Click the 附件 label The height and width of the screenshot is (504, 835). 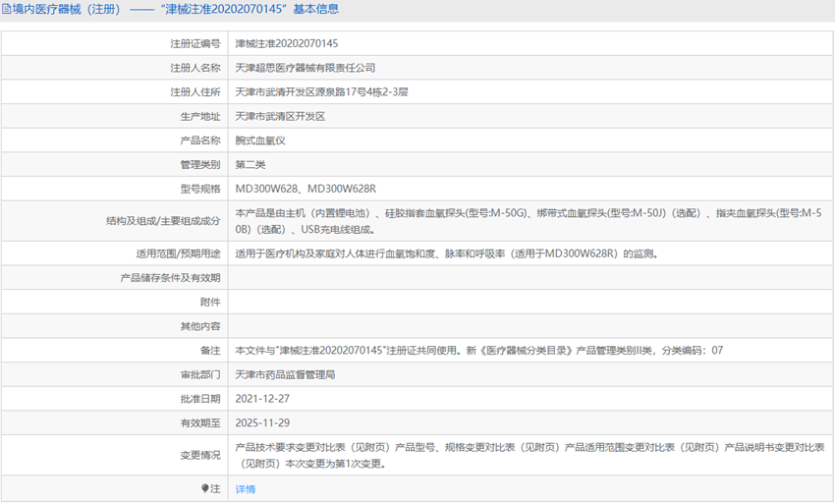coord(210,302)
